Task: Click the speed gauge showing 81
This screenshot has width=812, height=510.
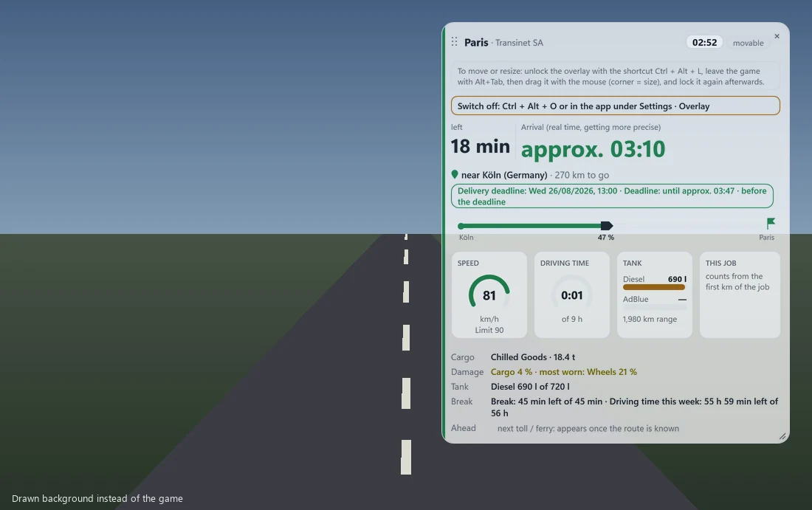Action: pos(489,292)
